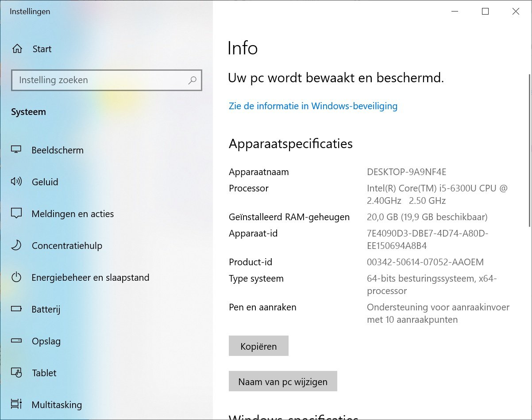
Task: Click the 64-bits besturingssysteem value
Action: [x=432, y=285]
